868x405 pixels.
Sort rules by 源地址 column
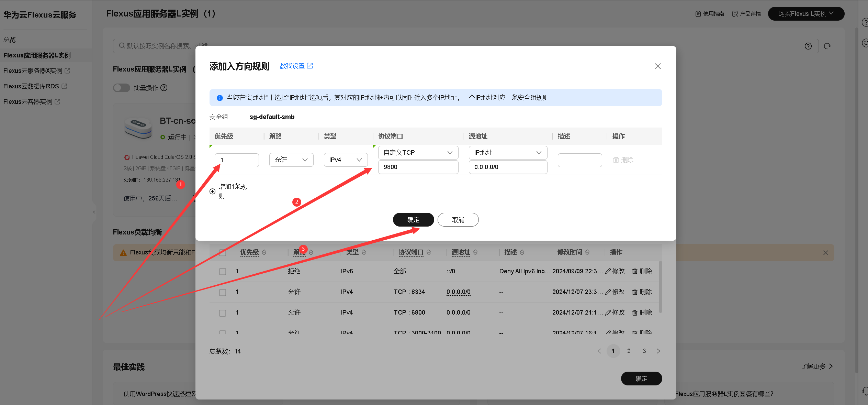click(x=475, y=252)
